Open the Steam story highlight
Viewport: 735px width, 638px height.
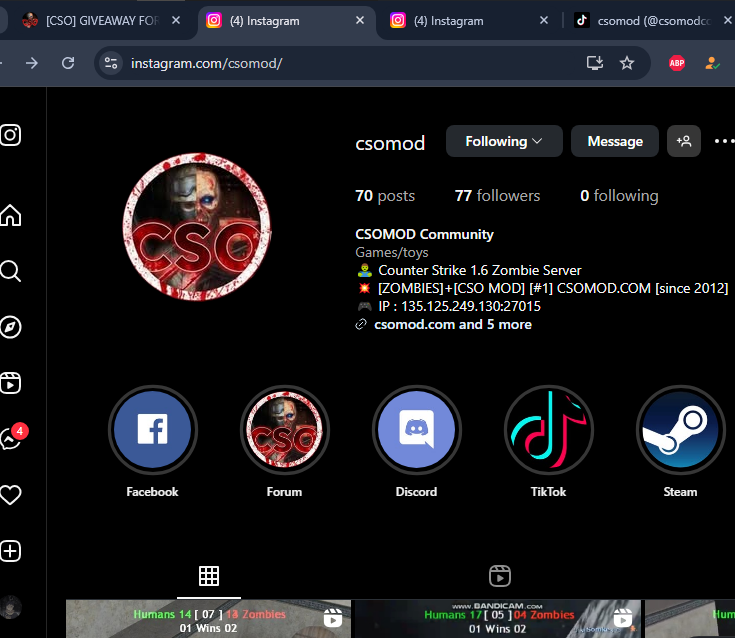tap(680, 430)
